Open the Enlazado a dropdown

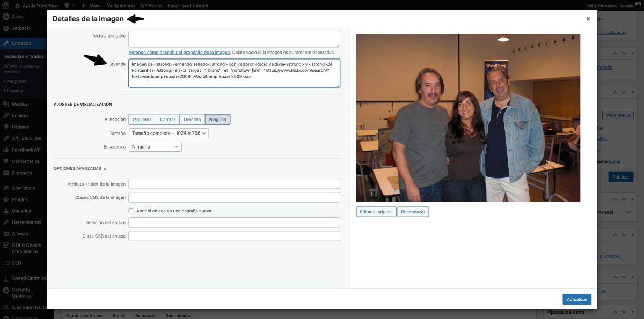(x=155, y=146)
